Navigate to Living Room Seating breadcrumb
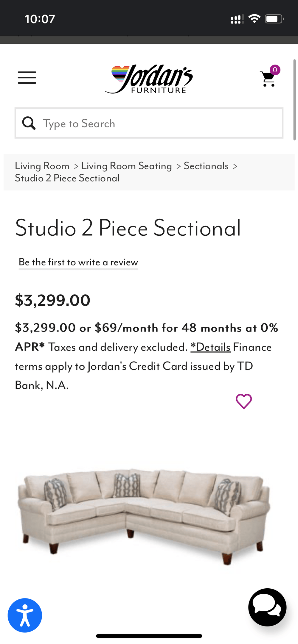298x644 pixels. [x=126, y=166]
